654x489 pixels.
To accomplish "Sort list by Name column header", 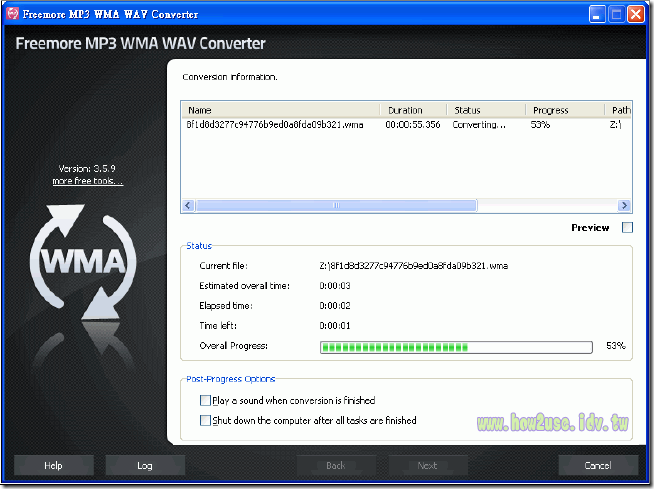I will coord(280,110).
